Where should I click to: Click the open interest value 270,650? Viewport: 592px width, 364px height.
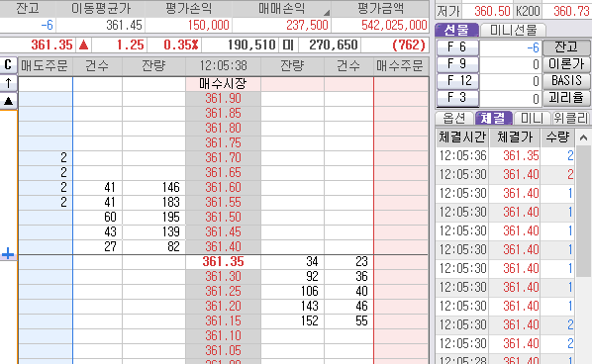click(334, 45)
